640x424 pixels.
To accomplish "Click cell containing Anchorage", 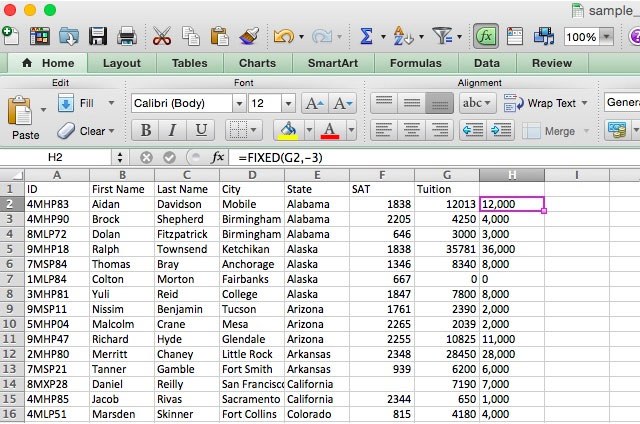I will click(x=251, y=264).
